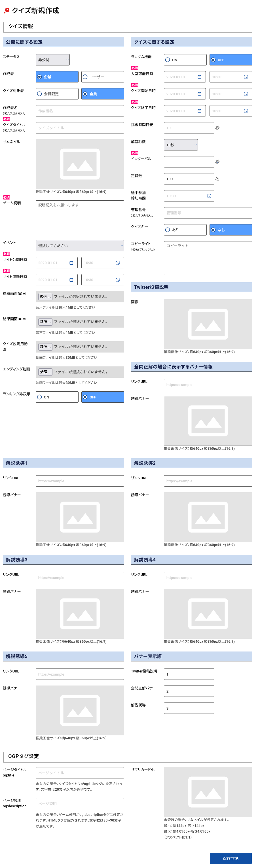Open clock picker for クイズ開始日時 time

(x=246, y=94)
